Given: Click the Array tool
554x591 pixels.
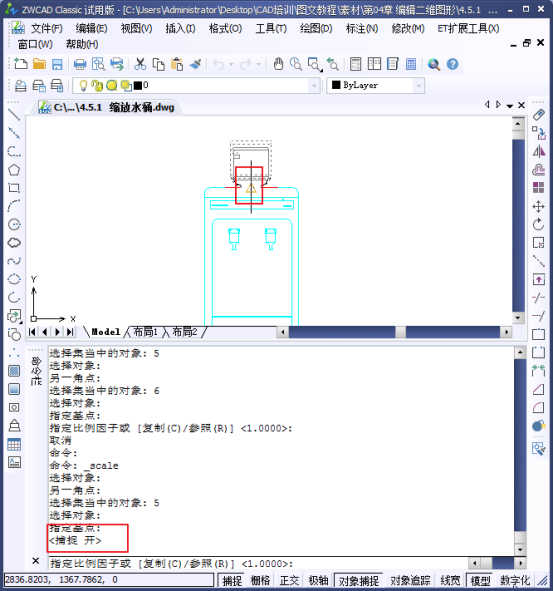Looking at the screenshot, I should pyautogui.click(x=539, y=188).
